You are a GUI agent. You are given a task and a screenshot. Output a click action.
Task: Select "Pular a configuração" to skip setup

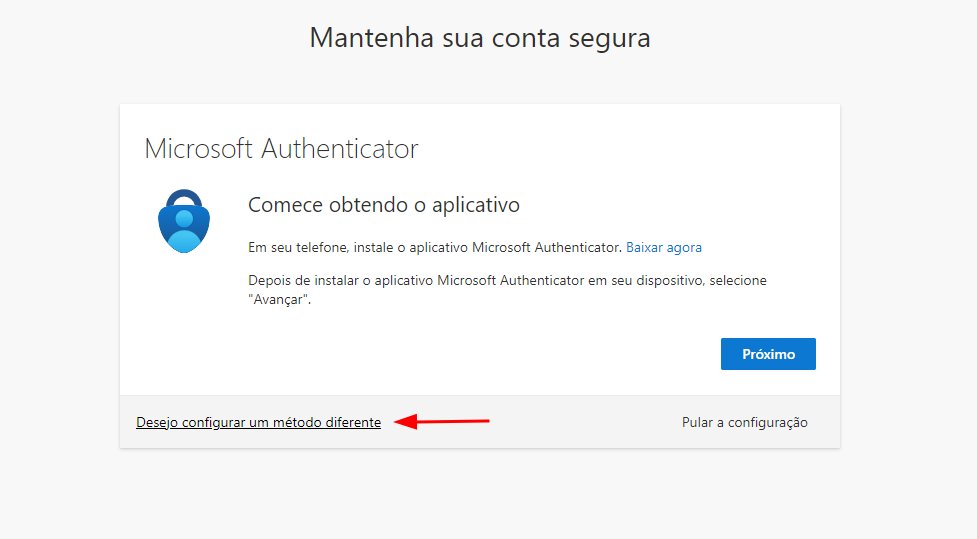(745, 422)
